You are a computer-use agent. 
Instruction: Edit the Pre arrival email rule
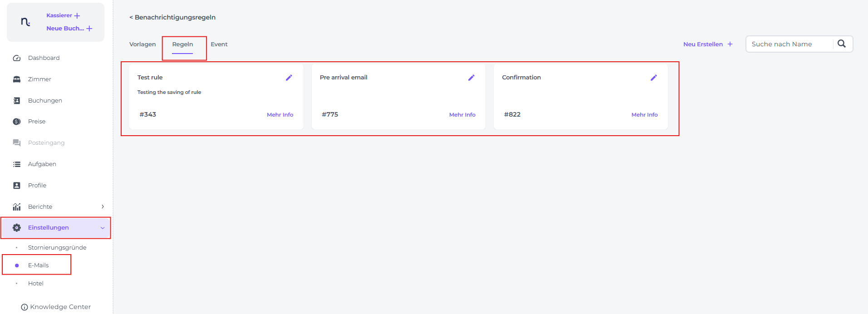click(471, 78)
